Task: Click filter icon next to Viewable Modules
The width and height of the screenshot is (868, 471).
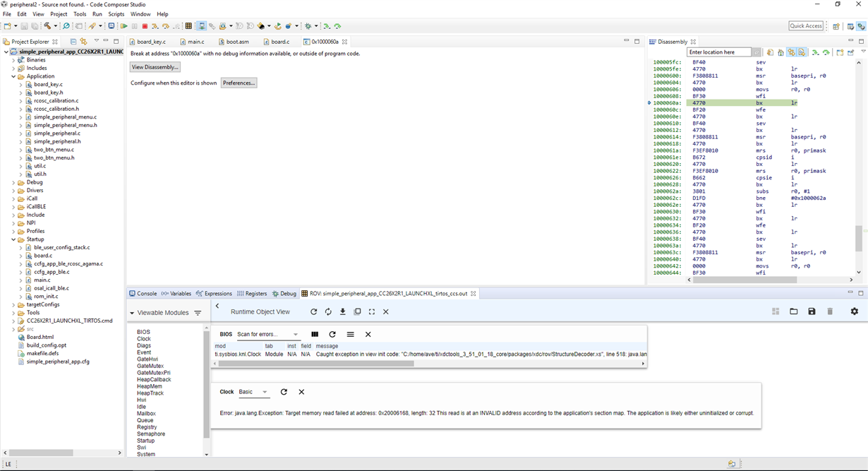Action: 198,313
